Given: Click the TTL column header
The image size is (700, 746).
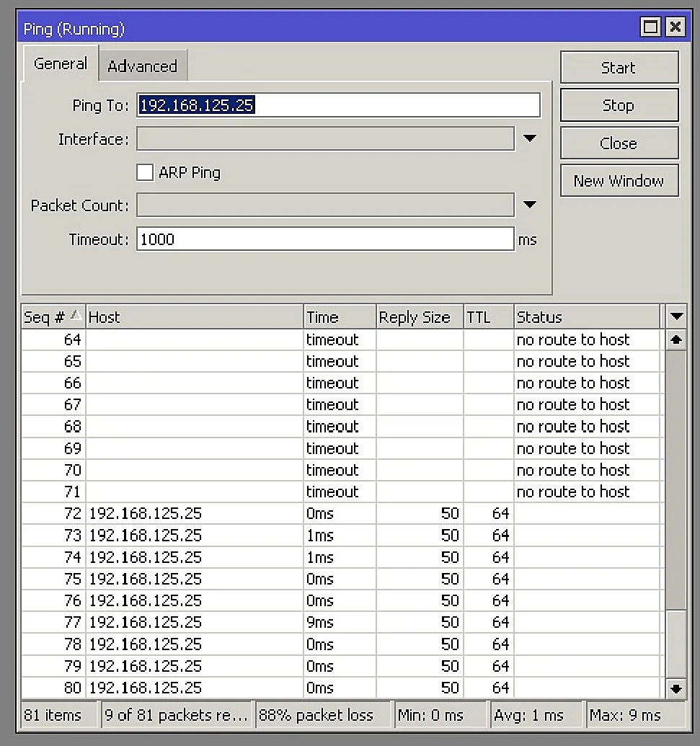Looking at the screenshot, I should click(487, 317).
